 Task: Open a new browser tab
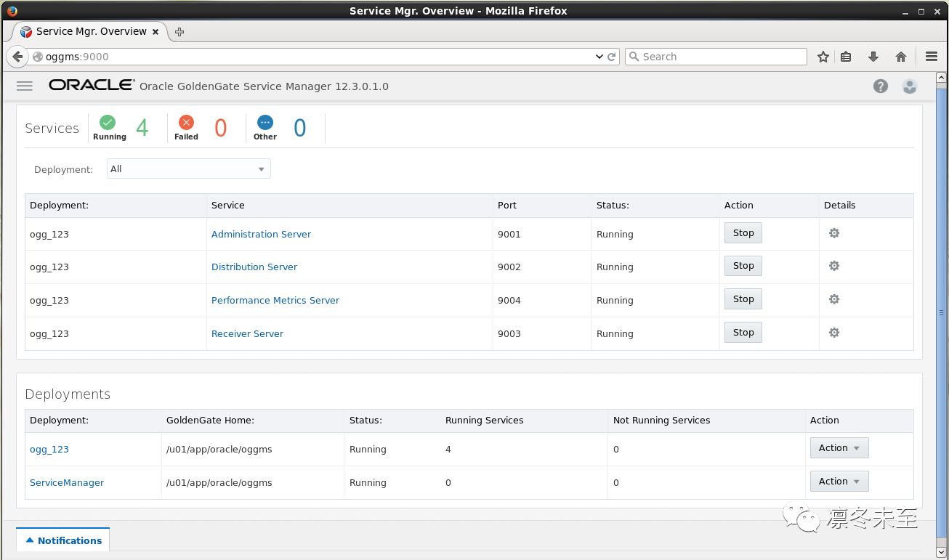[x=179, y=32]
